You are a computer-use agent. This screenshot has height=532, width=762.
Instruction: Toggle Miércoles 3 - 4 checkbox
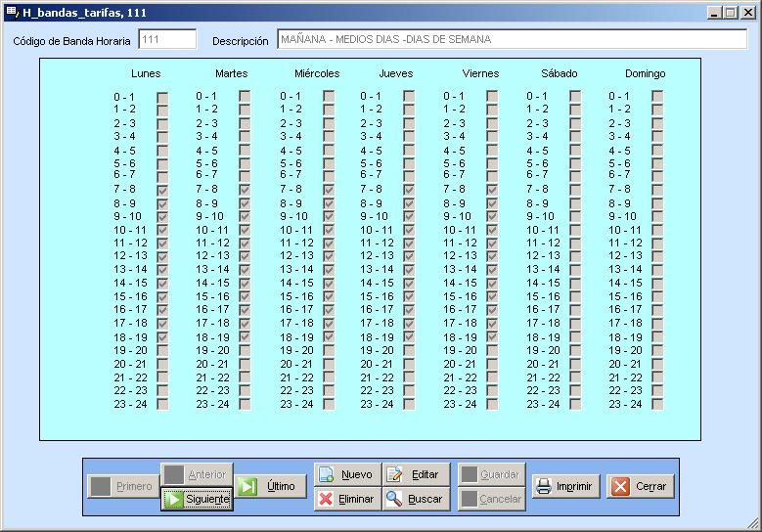[329, 137]
